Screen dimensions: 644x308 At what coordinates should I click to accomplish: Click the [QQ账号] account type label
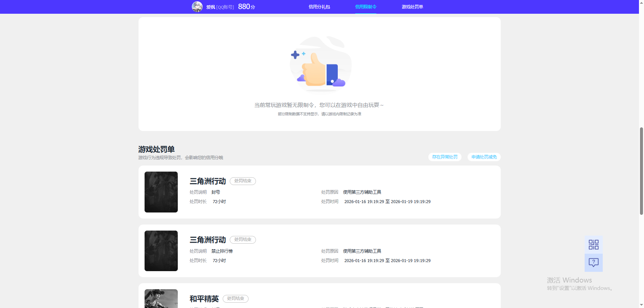pyautogui.click(x=225, y=7)
